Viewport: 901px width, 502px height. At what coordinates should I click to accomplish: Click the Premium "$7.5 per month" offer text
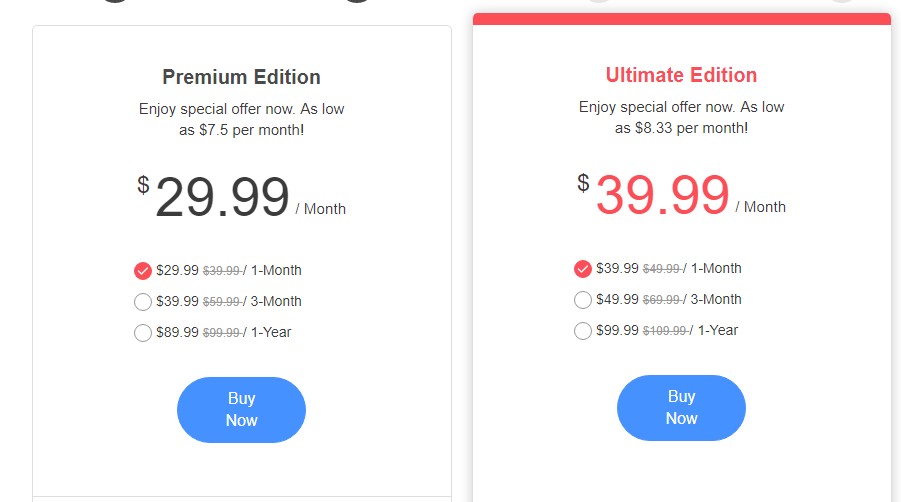pos(241,130)
